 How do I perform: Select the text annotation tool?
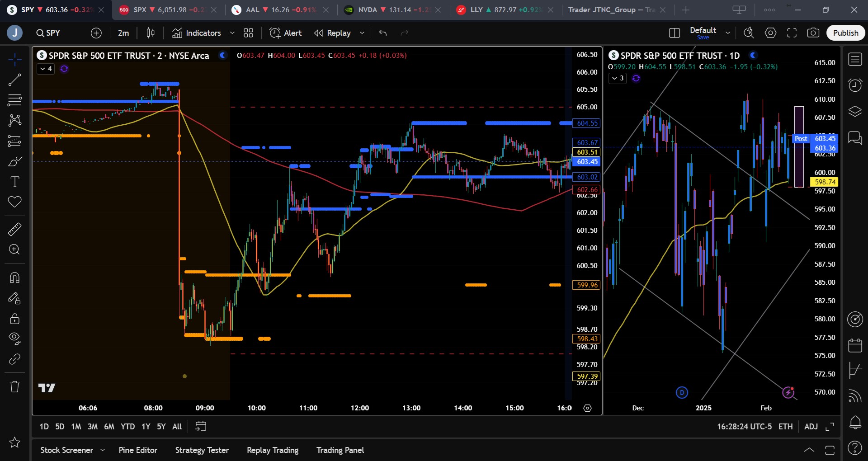[x=14, y=182]
